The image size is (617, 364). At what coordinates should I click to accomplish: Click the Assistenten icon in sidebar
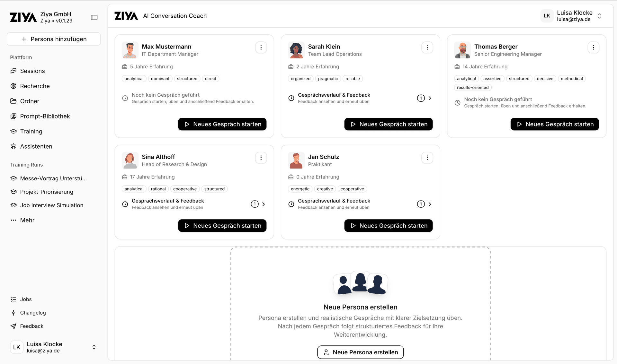pyautogui.click(x=13, y=146)
